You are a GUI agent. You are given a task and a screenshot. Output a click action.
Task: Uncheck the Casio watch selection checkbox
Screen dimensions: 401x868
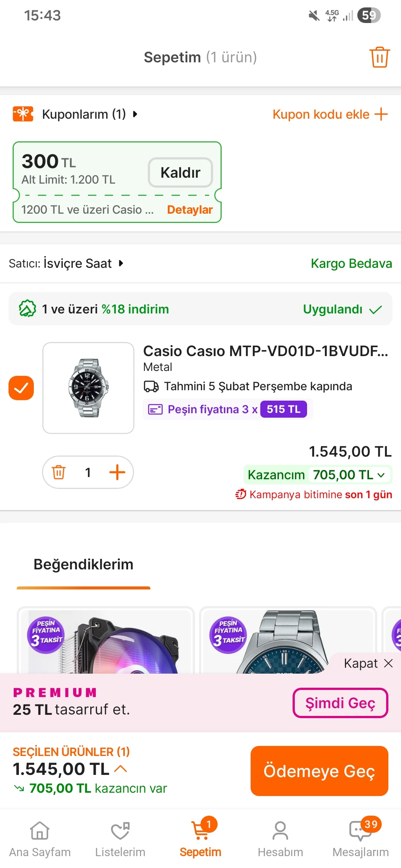coord(21,388)
